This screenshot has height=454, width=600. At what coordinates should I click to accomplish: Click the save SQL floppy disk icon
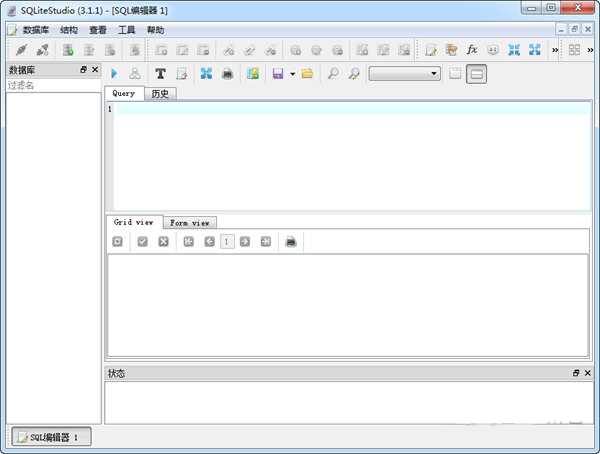277,73
